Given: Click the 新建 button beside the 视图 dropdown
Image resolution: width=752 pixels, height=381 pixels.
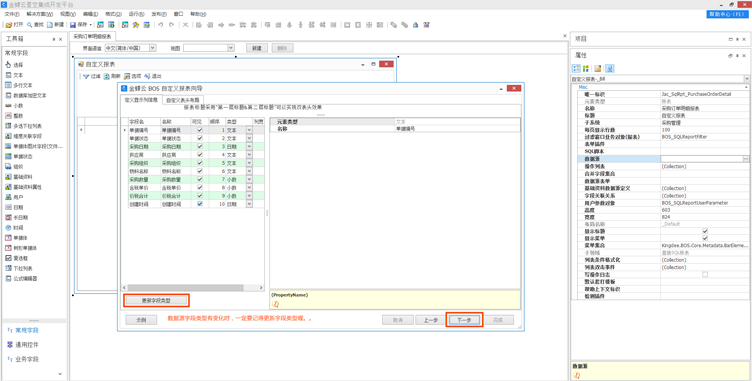Looking at the screenshot, I should pyautogui.click(x=257, y=48).
